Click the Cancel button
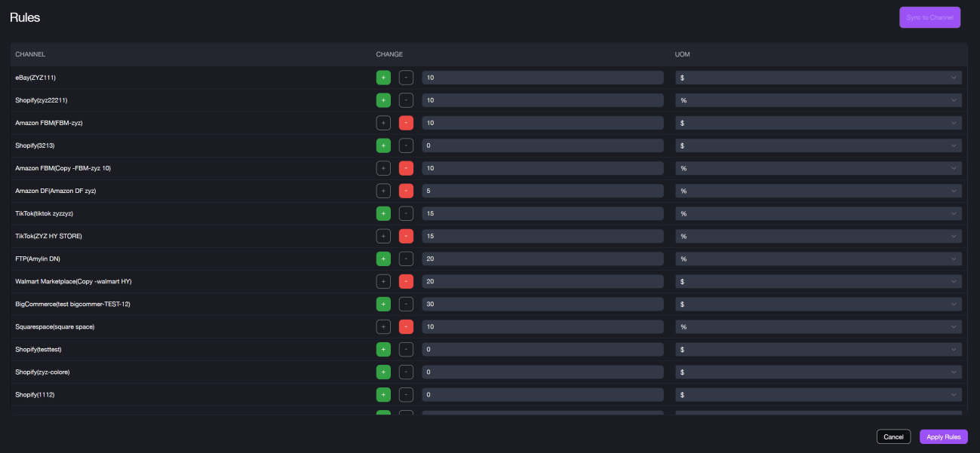The image size is (980, 453). point(893,436)
